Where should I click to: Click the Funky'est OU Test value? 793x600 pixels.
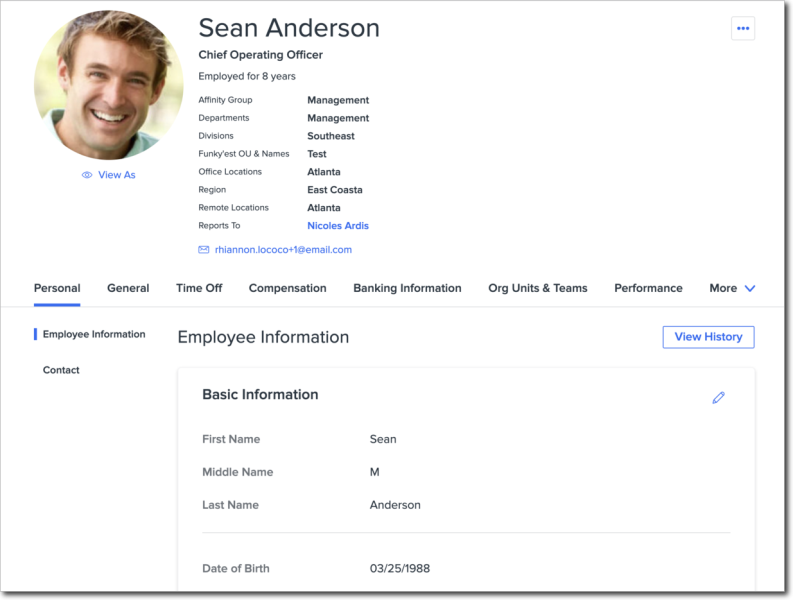coord(317,154)
